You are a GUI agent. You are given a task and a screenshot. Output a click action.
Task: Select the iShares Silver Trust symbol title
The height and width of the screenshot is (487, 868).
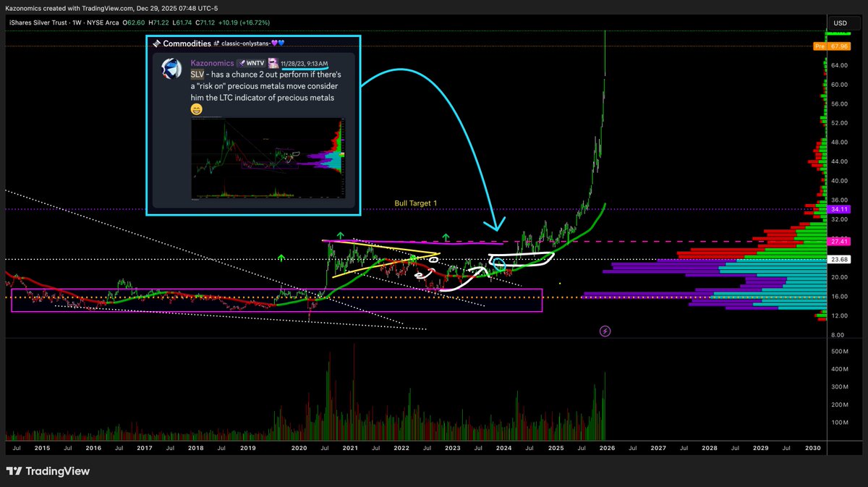(x=39, y=22)
